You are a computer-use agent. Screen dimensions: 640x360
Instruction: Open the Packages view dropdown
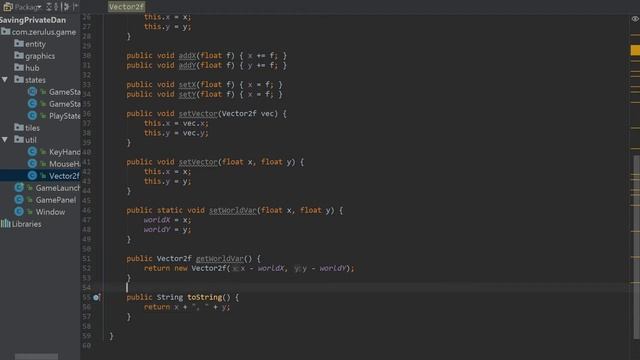point(23,7)
